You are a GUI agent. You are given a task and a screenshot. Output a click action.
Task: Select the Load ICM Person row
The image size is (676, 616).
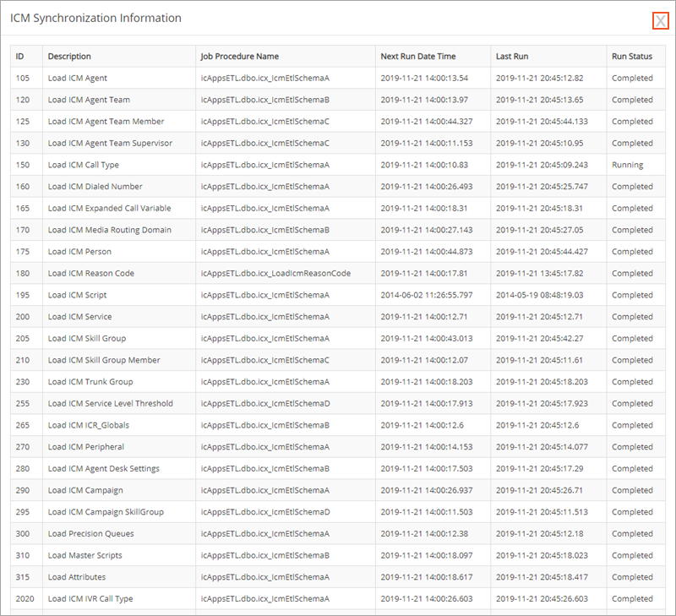(338, 252)
